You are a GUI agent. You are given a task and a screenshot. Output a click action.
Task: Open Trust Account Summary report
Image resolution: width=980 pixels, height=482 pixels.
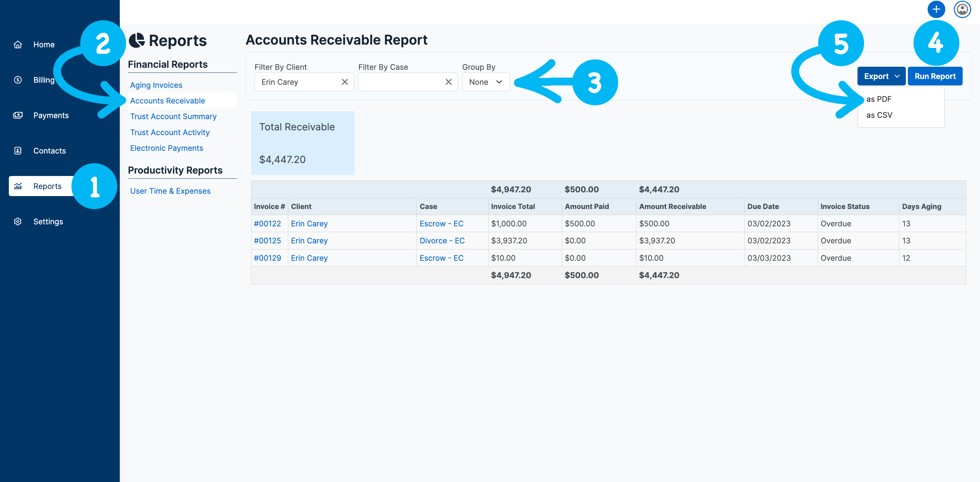tap(173, 116)
